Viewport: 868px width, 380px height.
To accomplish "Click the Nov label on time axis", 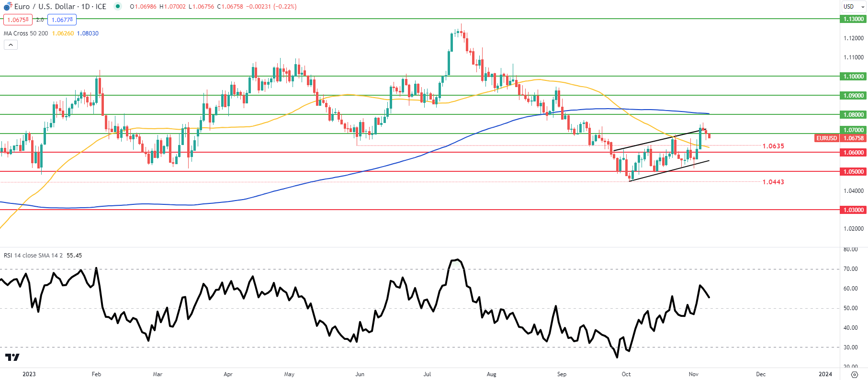I will click(x=693, y=374).
